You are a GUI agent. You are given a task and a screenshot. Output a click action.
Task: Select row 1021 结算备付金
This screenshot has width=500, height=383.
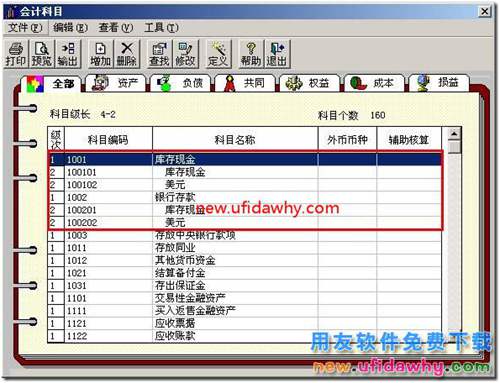(x=245, y=273)
